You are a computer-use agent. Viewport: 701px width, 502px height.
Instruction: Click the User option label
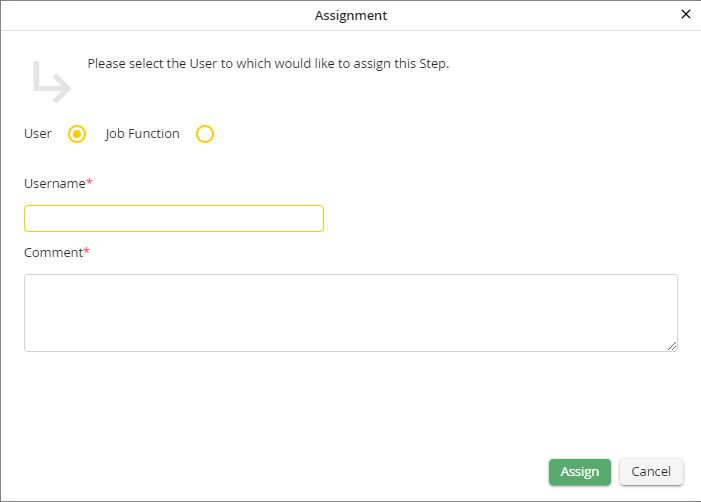[38, 134]
